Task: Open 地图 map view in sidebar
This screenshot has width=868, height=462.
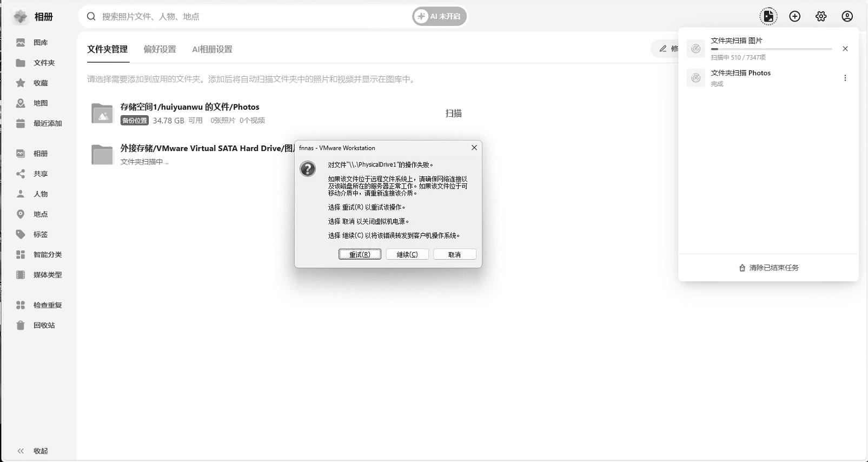Action: tap(40, 103)
